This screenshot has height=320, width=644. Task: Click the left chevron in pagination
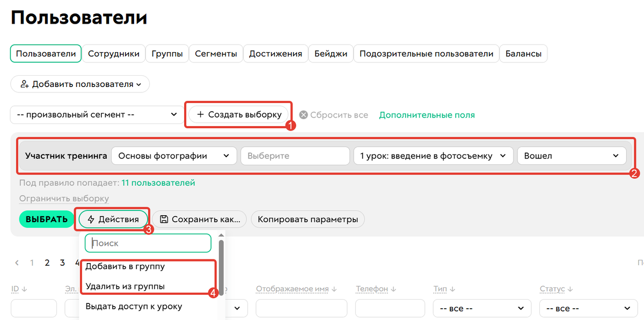16,263
